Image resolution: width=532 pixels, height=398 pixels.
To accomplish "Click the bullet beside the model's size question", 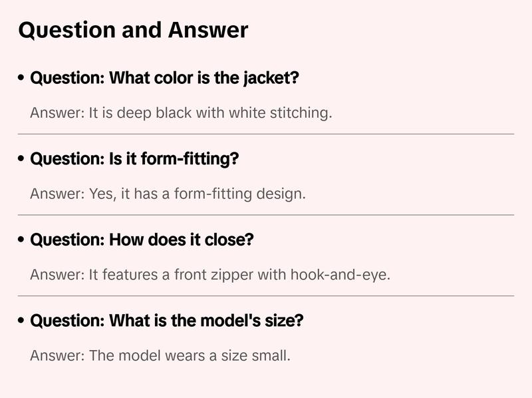I will click(22, 321).
